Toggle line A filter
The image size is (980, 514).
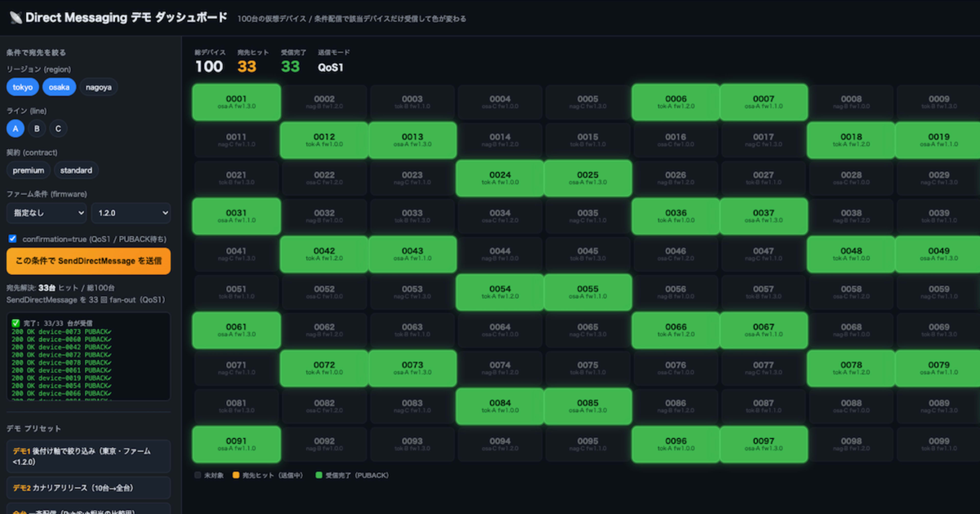point(15,128)
